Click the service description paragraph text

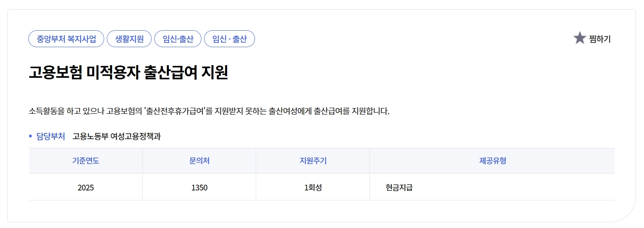[x=209, y=111]
